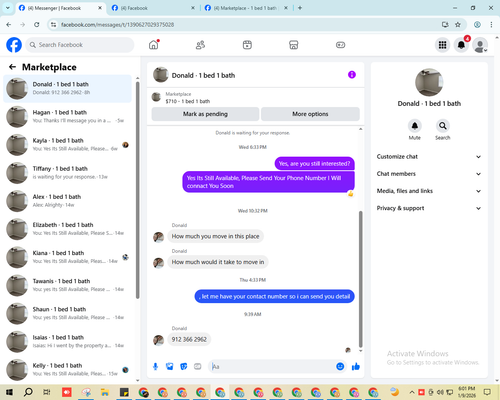Go to Home feed icon
This screenshot has width=500, height=400.
(x=154, y=45)
